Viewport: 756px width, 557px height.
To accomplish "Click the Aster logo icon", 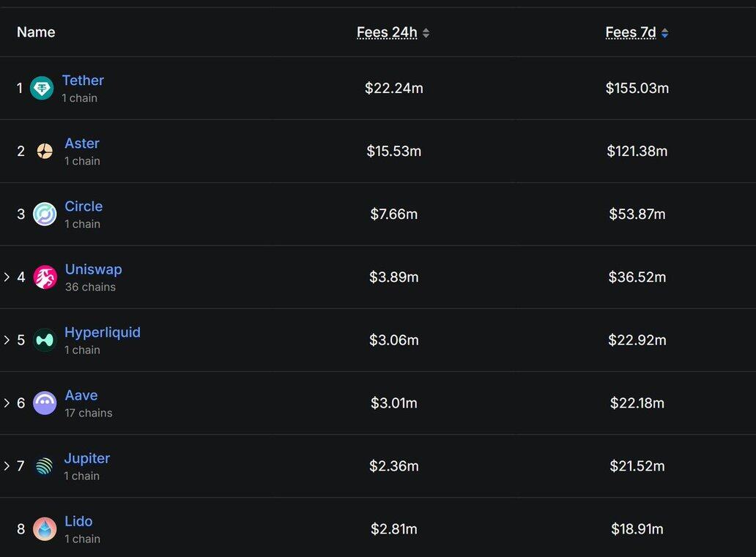I will point(45,152).
